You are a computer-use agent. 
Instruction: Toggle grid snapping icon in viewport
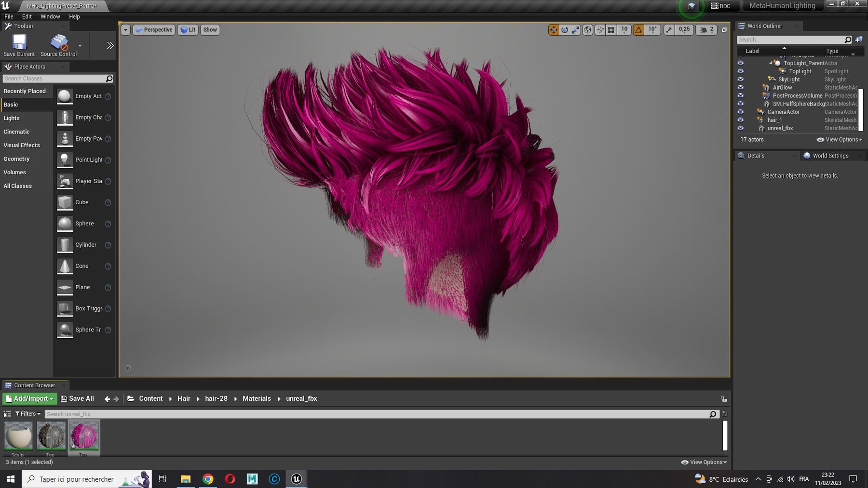[611, 30]
